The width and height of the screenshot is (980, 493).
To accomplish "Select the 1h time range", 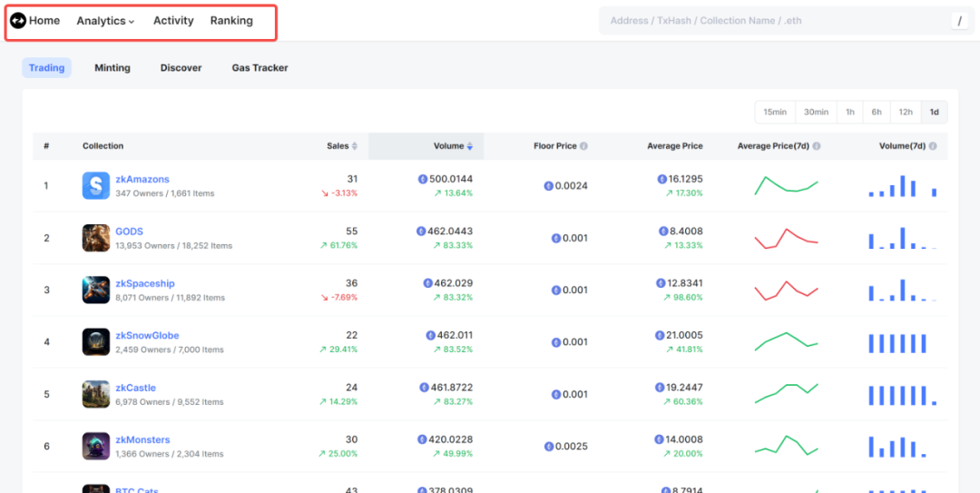I will click(850, 112).
